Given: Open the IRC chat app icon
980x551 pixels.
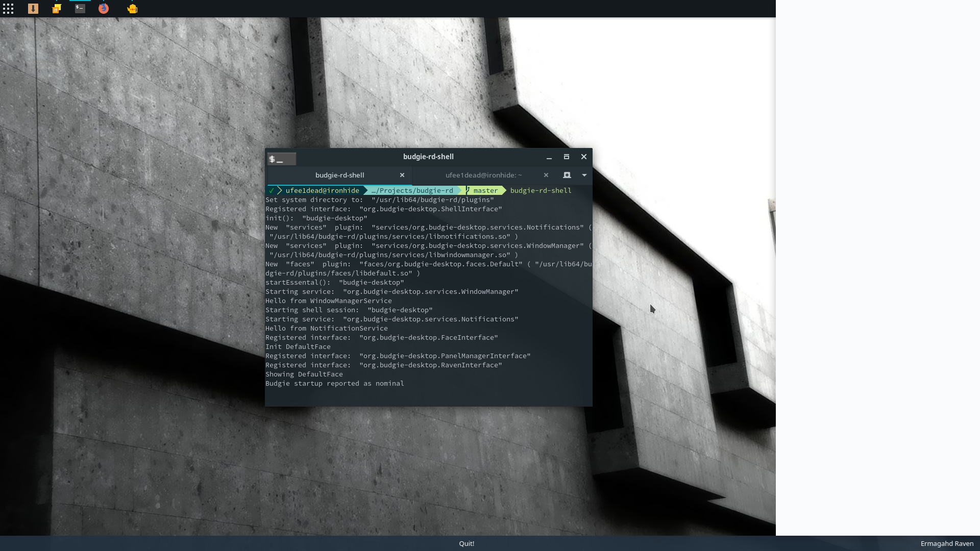Looking at the screenshot, I should (x=57, y=9).
